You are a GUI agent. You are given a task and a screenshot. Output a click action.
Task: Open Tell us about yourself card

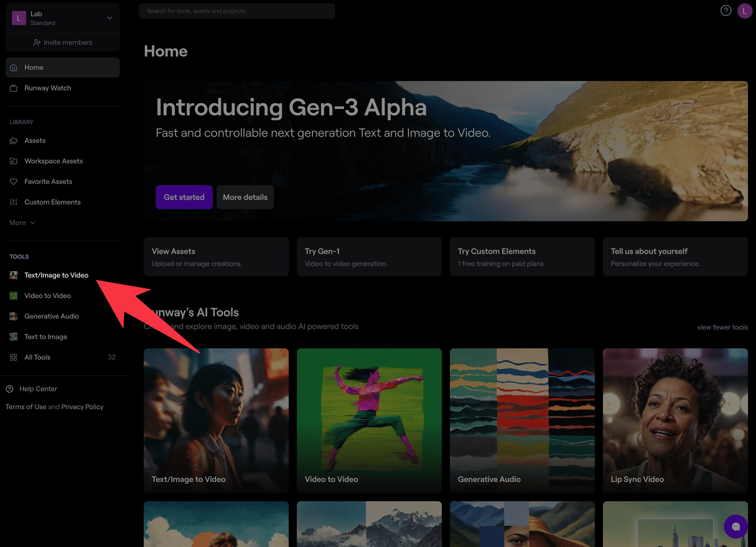[675, 257]
